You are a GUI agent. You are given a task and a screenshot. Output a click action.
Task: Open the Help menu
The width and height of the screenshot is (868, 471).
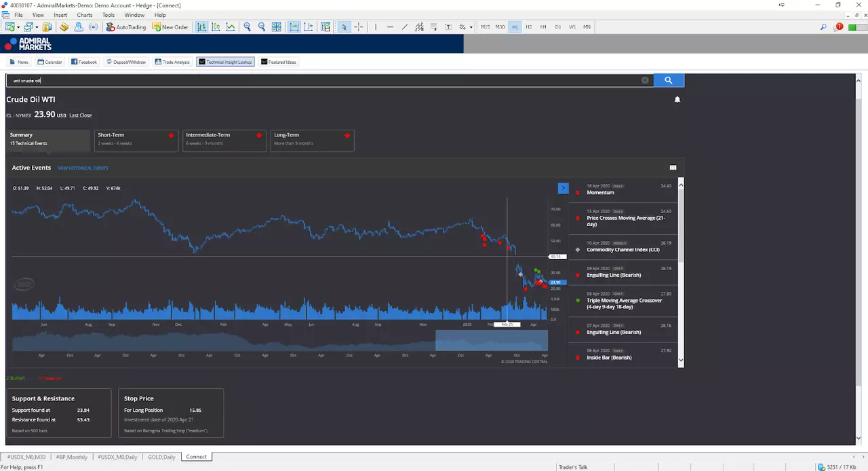click(160, 15)
